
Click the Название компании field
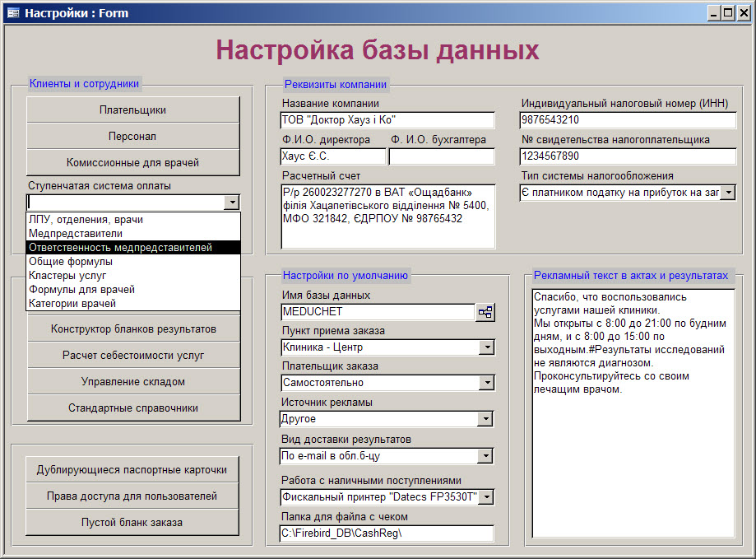[387, 120]
